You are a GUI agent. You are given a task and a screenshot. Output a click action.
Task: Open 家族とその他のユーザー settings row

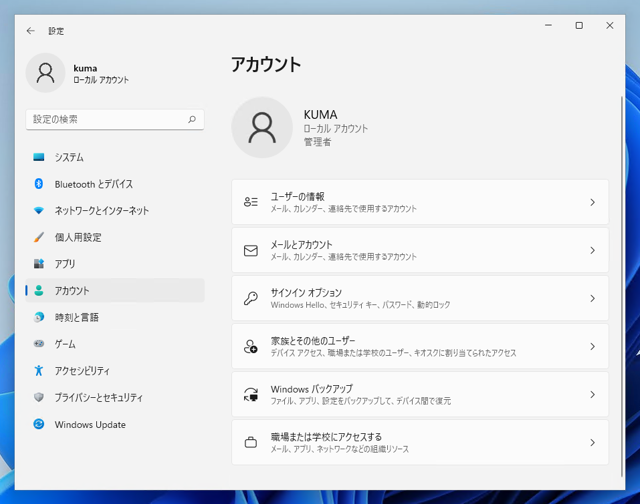click(x=420, y=346)
